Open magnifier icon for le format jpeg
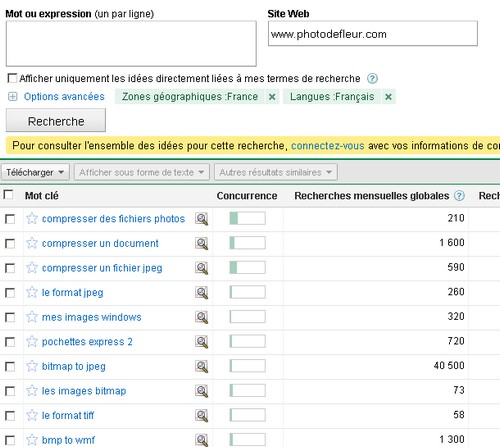 (x=202, y=293)
